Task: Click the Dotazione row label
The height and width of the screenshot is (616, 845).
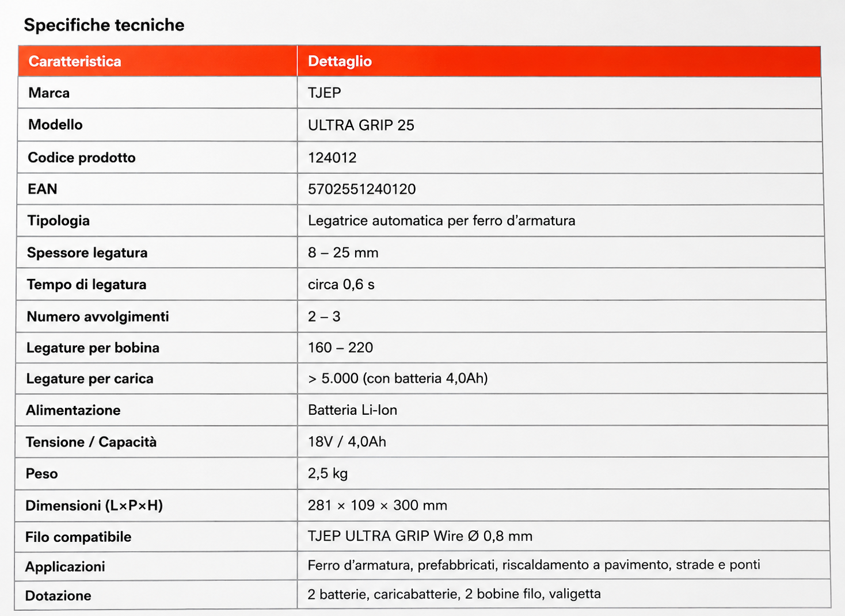Action: (x=58, y=595)
